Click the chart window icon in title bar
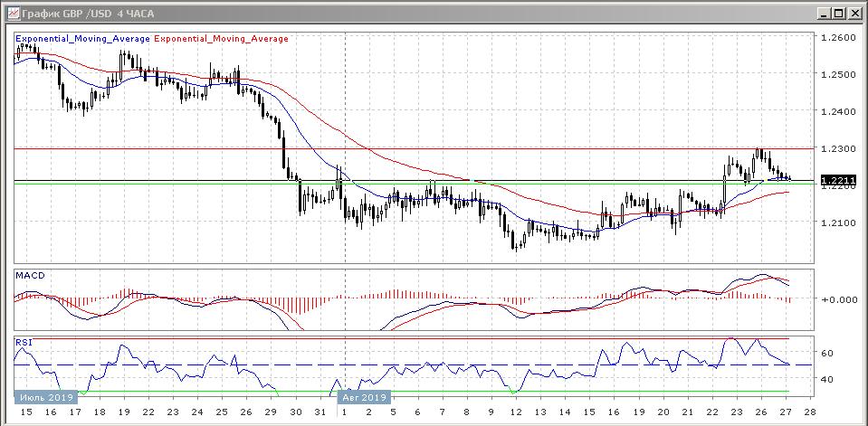This screenshot has width=868, height=426. click(x=10, y=13)
